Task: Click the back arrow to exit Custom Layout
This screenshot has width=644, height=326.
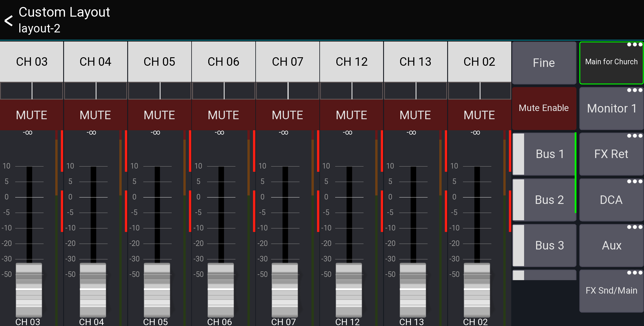Action: coord(8,20)
